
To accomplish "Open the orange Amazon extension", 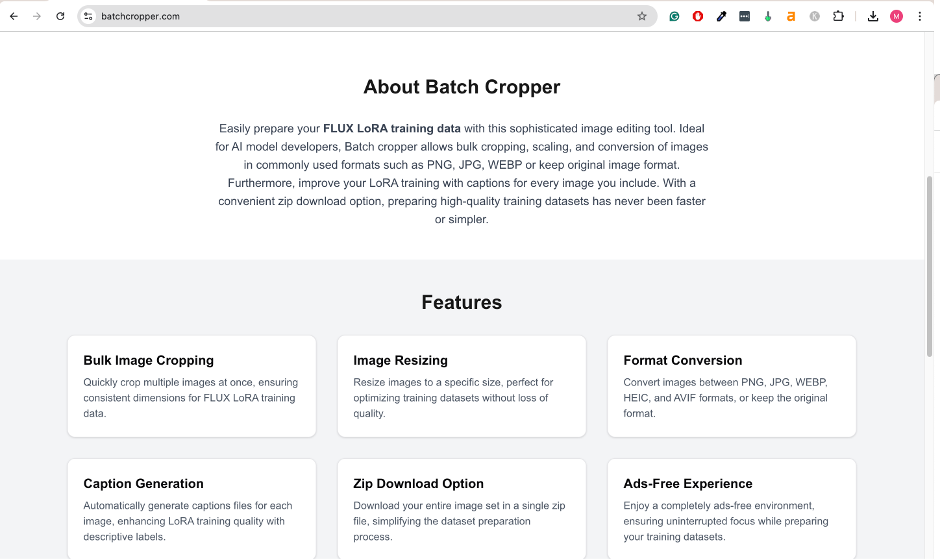I will click(x=791, y=16).
